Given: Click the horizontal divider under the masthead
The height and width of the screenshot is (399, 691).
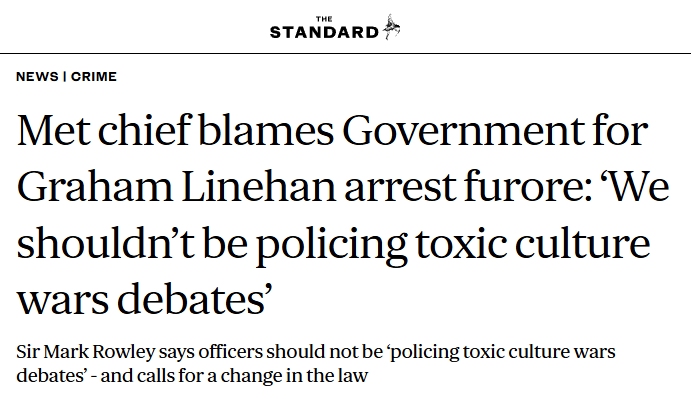Looking at the screenshot, I should click(x=346, y=53).
